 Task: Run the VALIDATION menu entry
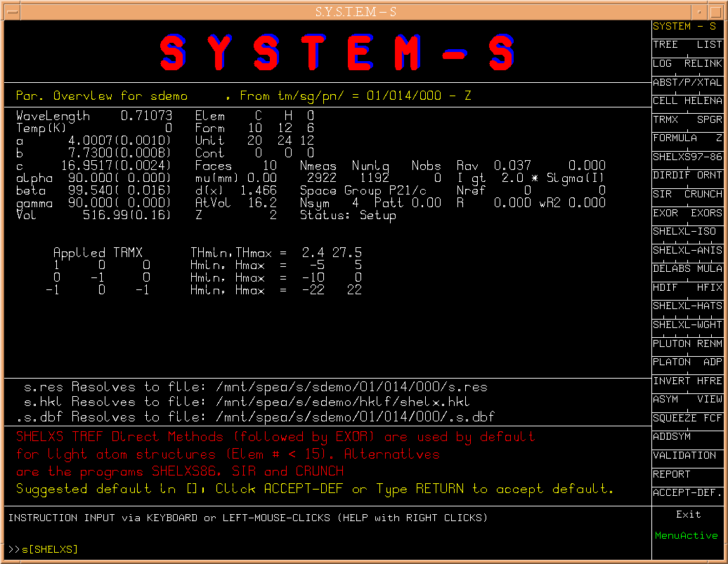(684, 455)
